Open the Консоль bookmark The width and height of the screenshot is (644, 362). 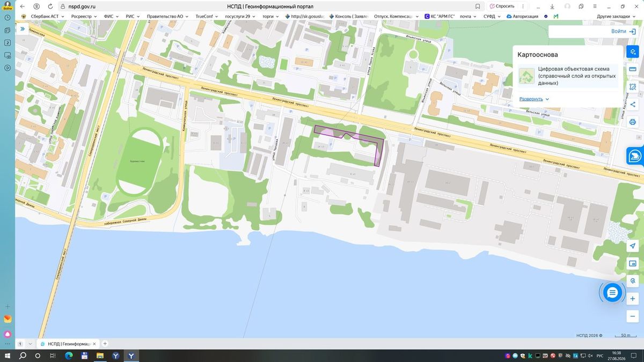click(349, 16)
